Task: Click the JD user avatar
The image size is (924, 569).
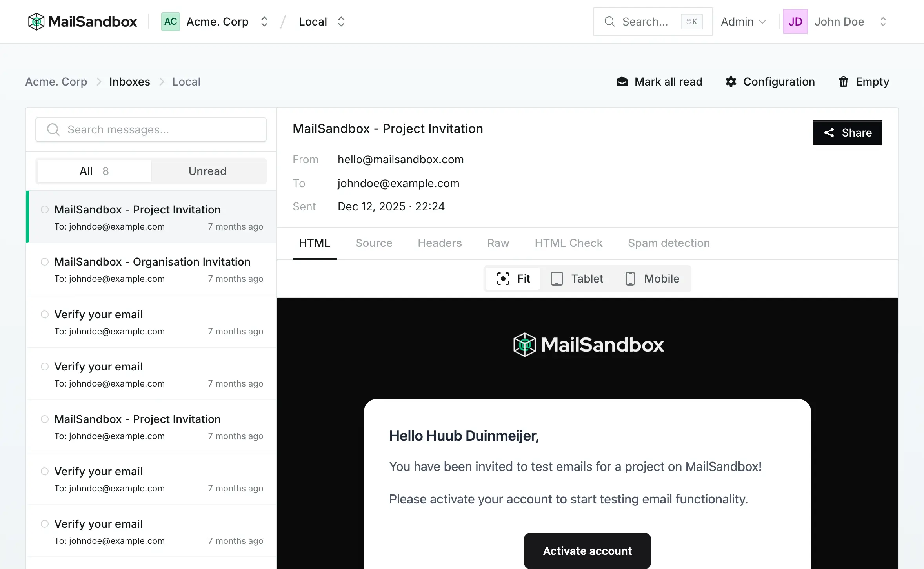Action: tap(795, 22)
